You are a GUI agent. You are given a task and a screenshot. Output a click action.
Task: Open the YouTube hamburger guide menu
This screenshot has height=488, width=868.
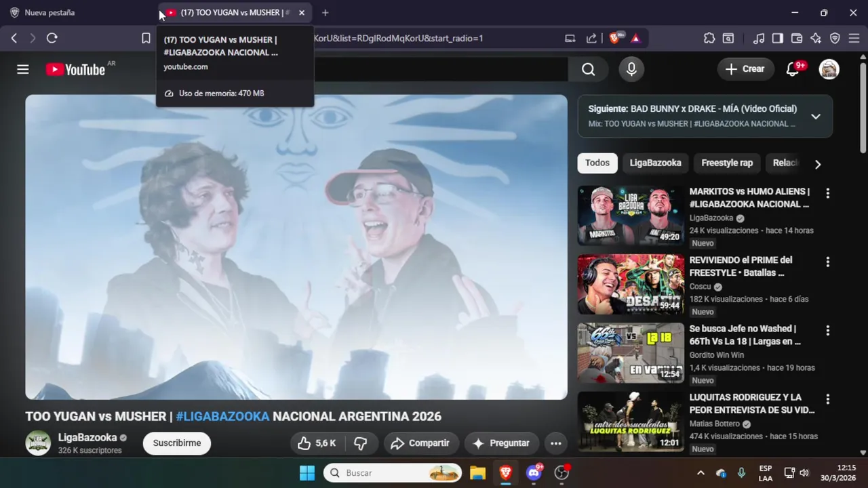click(23, 69)
